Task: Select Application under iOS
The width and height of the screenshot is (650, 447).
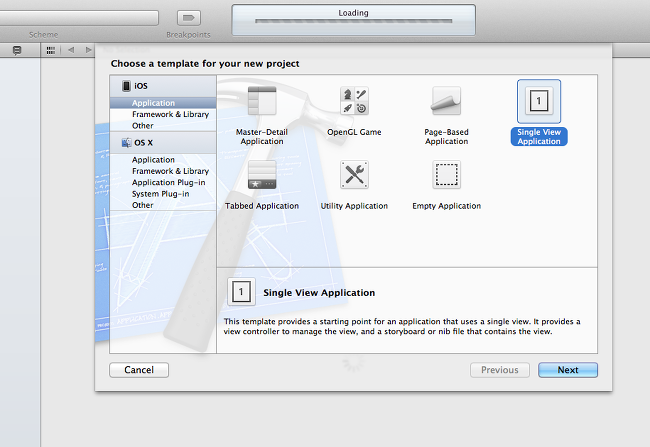Action: (163, 103)
